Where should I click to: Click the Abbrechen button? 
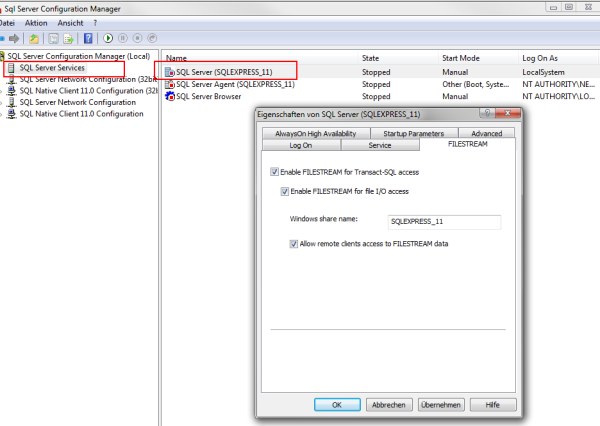389,405
